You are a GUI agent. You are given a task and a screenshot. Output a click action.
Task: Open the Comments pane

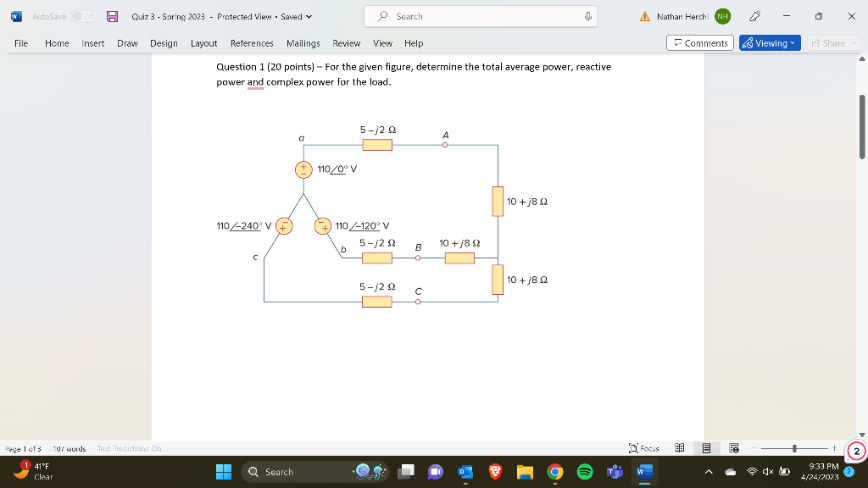click(699, 42)
